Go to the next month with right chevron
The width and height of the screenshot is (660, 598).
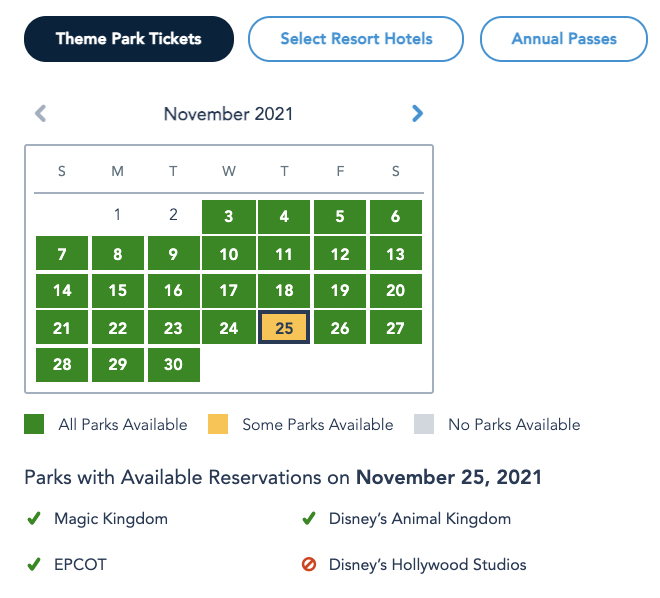tap(417, 114)
